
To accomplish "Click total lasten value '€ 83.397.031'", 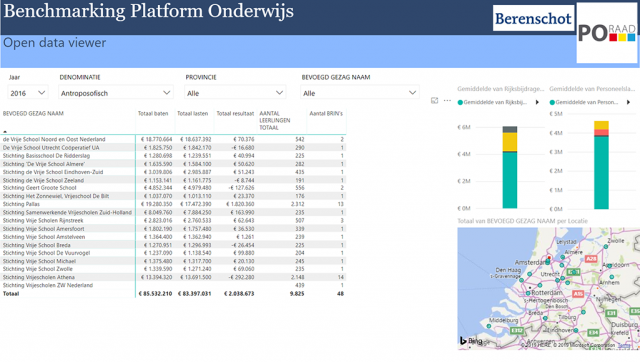I will (x=194, y=293).
